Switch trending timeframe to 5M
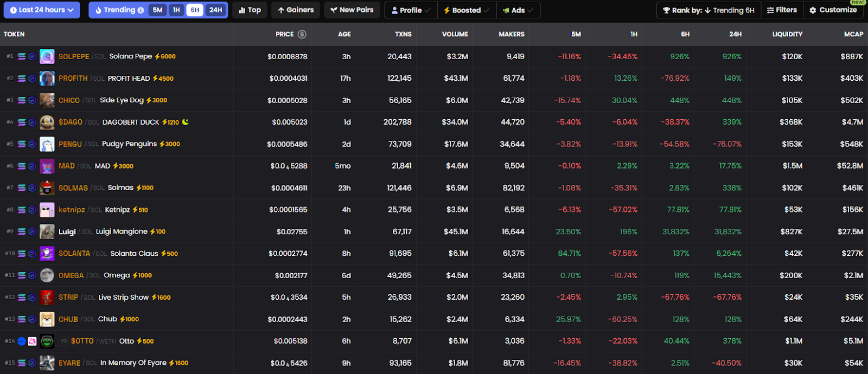The height and width of the screenshot is (374, 868). 157,10
